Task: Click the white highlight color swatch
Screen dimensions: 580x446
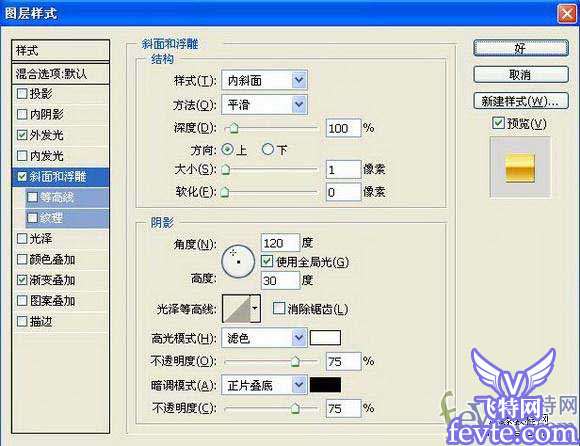Action: [x=325, y=338]
